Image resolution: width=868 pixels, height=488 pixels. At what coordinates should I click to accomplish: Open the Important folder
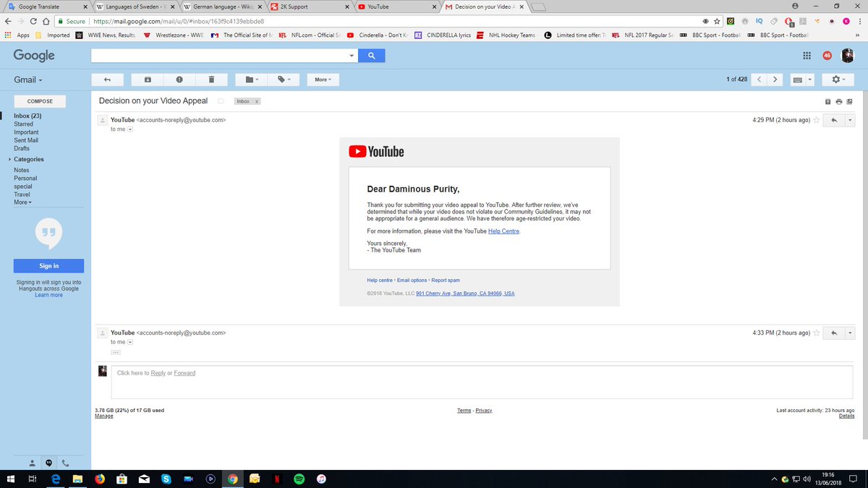pos(26,132)
